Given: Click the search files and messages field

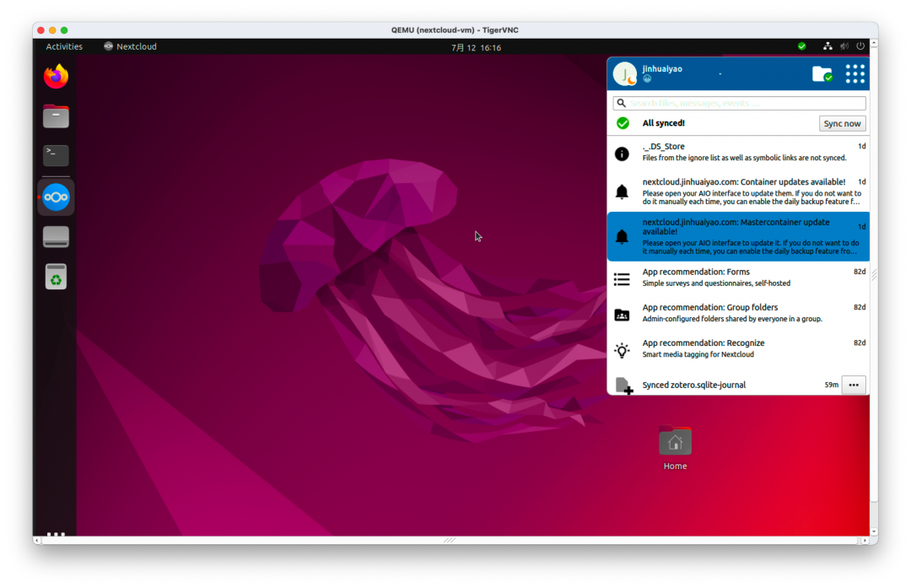Looking at the screenshot, I should point(742,103).
